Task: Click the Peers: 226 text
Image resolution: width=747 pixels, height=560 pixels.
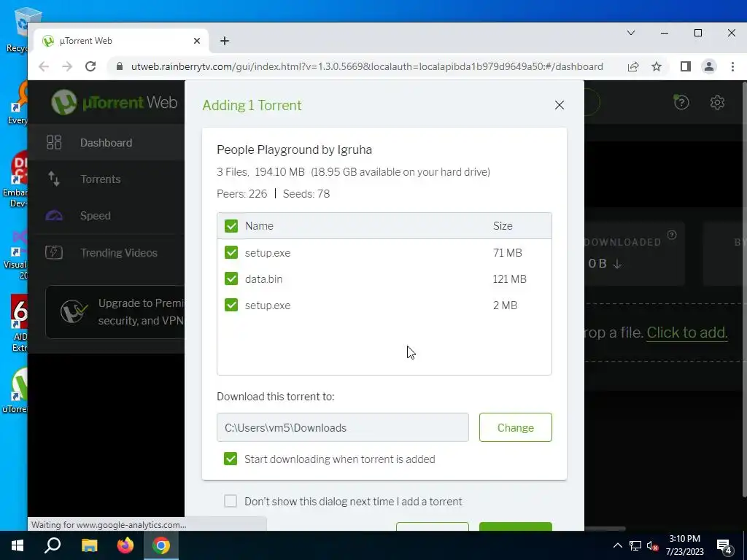Action: click(242, 194)
